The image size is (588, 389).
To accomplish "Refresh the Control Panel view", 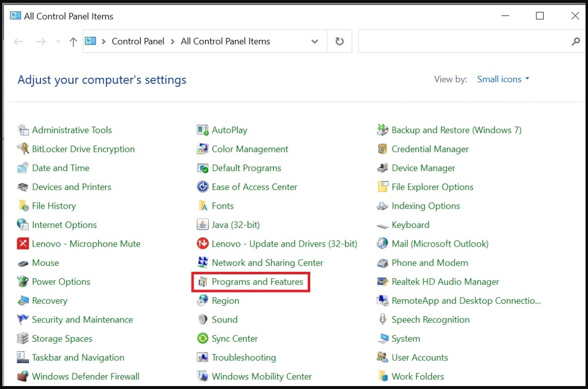I will [339, 41].
